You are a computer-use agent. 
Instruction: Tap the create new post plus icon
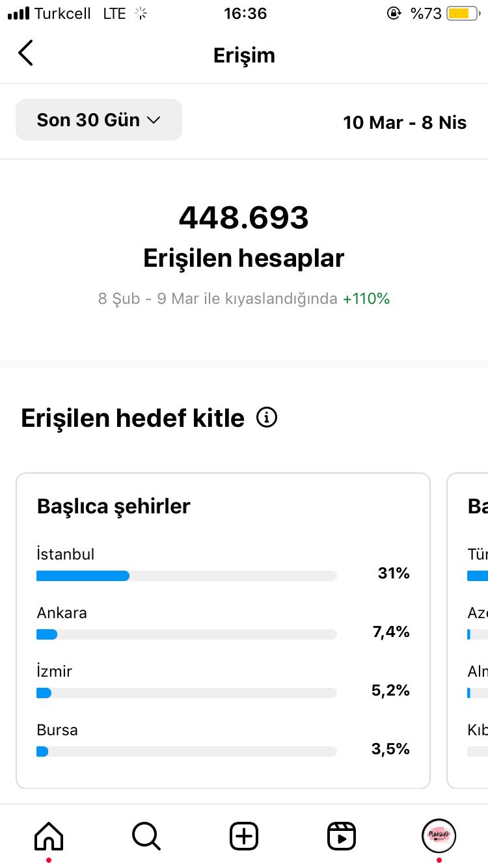point(244,835)
